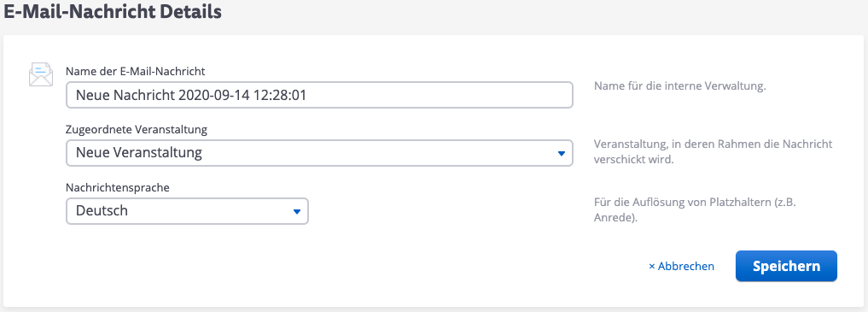Image resolution: width=868 pixels, height=312 pixels.
Task: Click the hint 'Name für die interne Verwaltung.'
Action: coord(679,87)
